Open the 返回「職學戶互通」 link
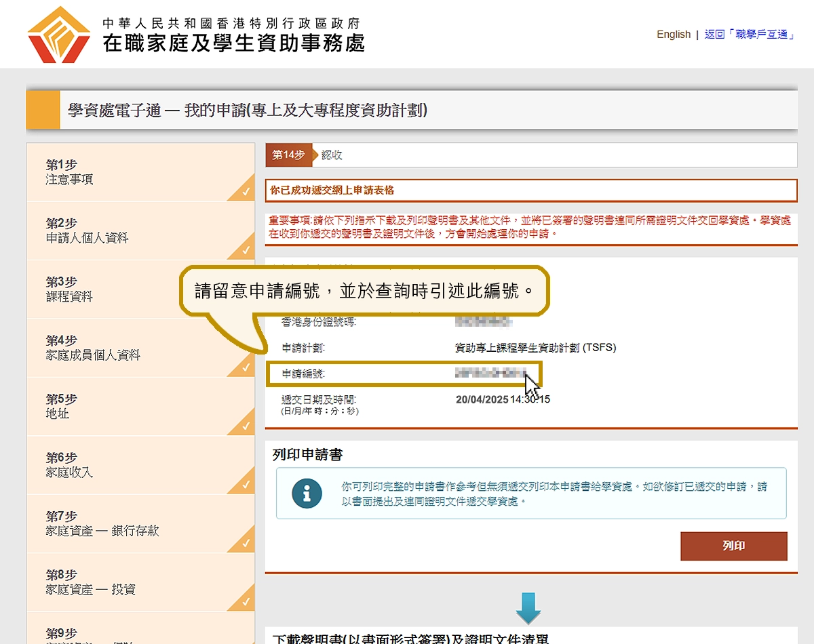The width and height of the screenshot is (814, 644). [750, 35]
